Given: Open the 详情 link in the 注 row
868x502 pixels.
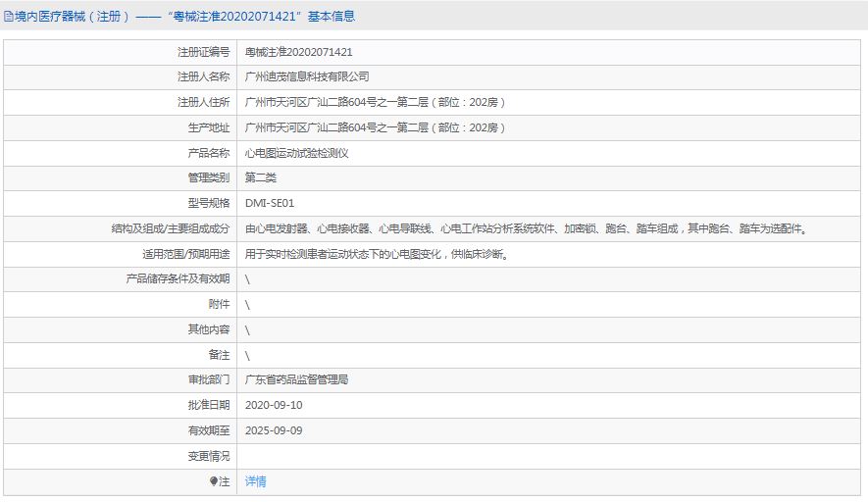Looking at the screenshot, I should click(x=255, y=481).
